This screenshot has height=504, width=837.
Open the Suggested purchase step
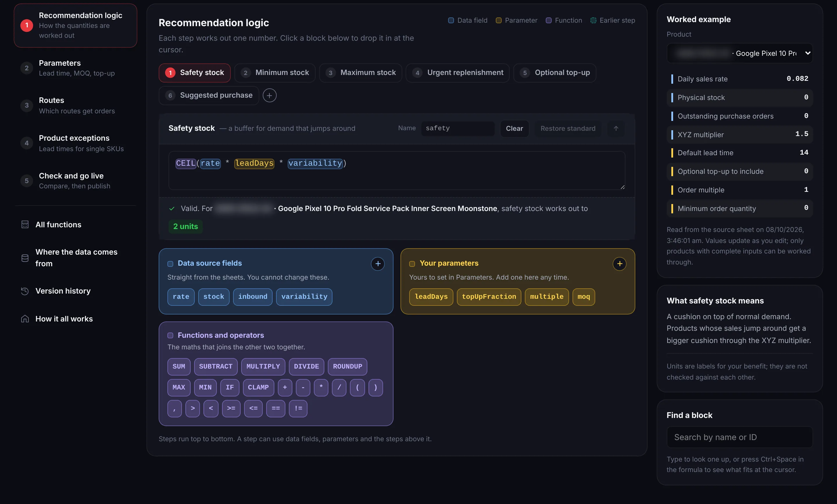[x=209, y=95]
